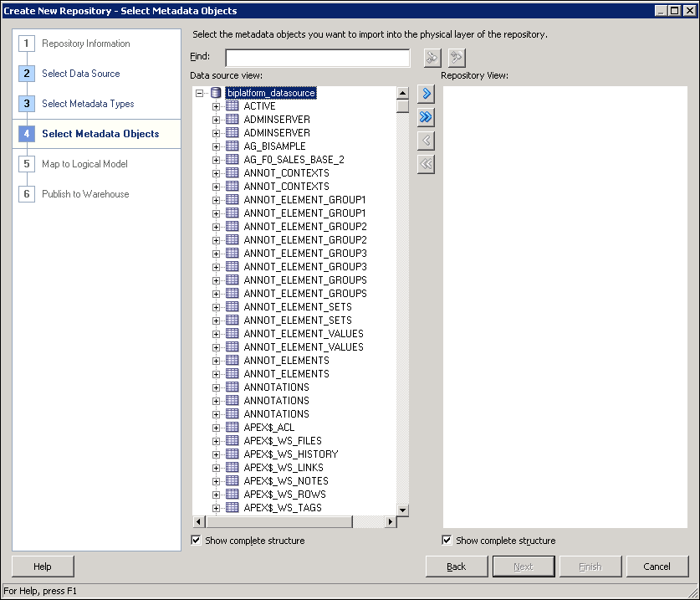
Task: Click the horizontal scrollbar left arrow
Action: click(x=199, y=521)
